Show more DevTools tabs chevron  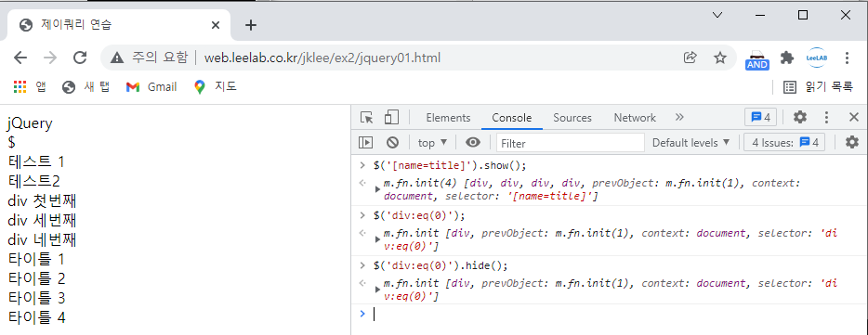[x=679, y=117]
